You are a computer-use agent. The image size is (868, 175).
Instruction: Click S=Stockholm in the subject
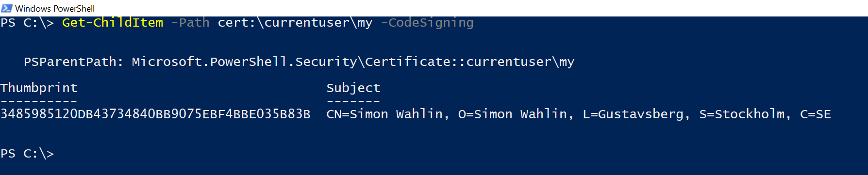point(742,114)
